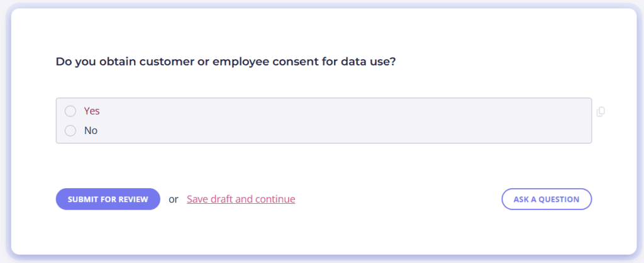Screen dimensions: 644x263
Task: Open the 'Save draft and continue' link
Action: (x=241, y=199)
